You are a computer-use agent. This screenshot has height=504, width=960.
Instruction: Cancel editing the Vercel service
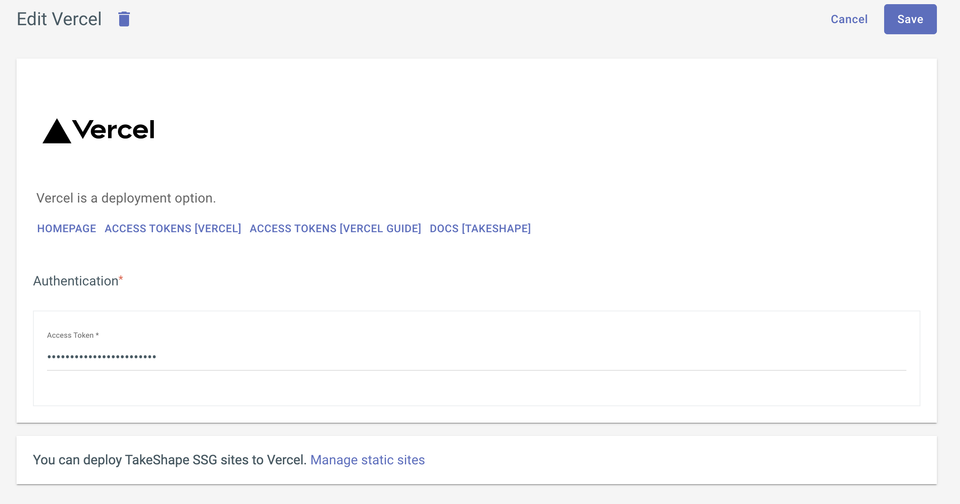[x=849, y=19]
